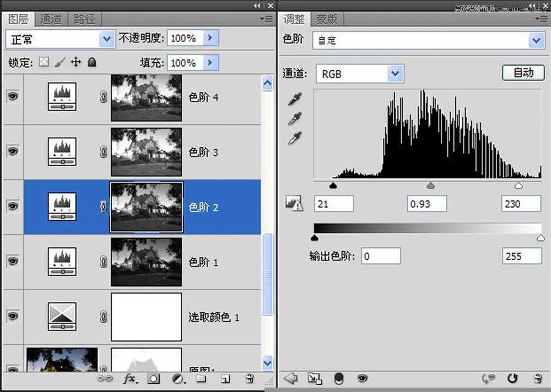551x392 pixels.
Task: Click the 自动 button
Action: 523,73
